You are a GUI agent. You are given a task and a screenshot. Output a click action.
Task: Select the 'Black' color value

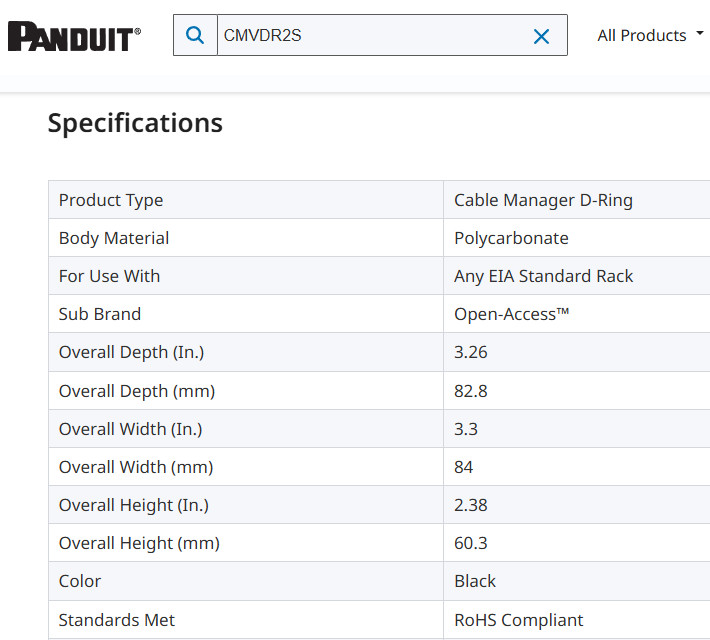[475, 582]
